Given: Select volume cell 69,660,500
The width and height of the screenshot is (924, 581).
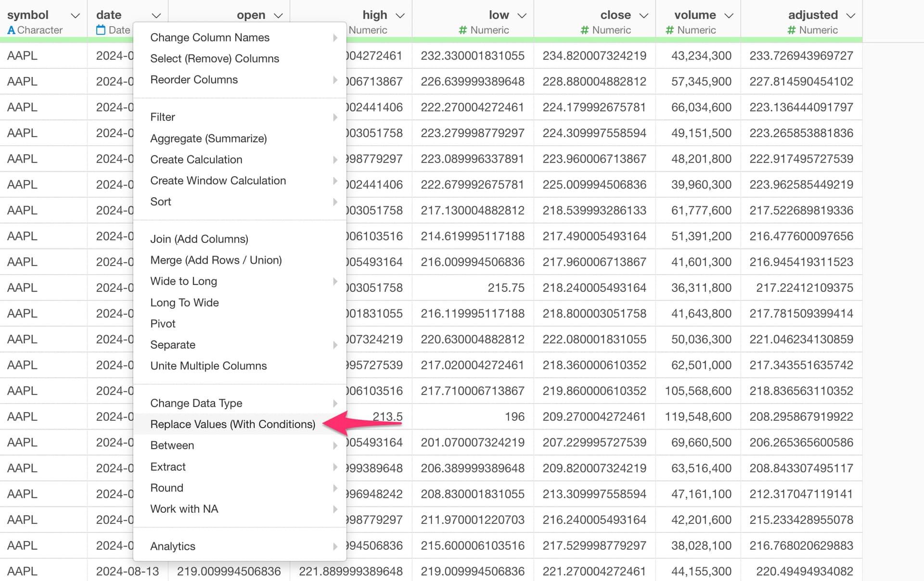Looking at the screenshot, I should click(x=698, y=442).
